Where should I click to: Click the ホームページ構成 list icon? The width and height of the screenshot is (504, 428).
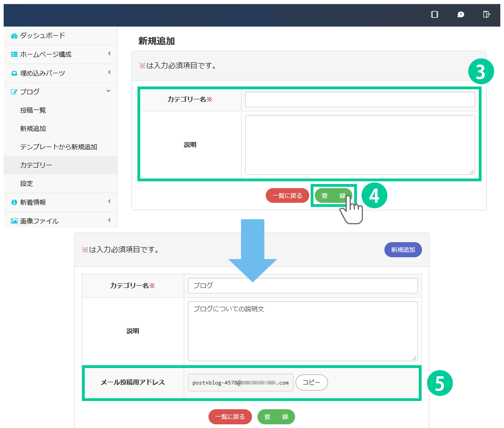click(14, 54)
